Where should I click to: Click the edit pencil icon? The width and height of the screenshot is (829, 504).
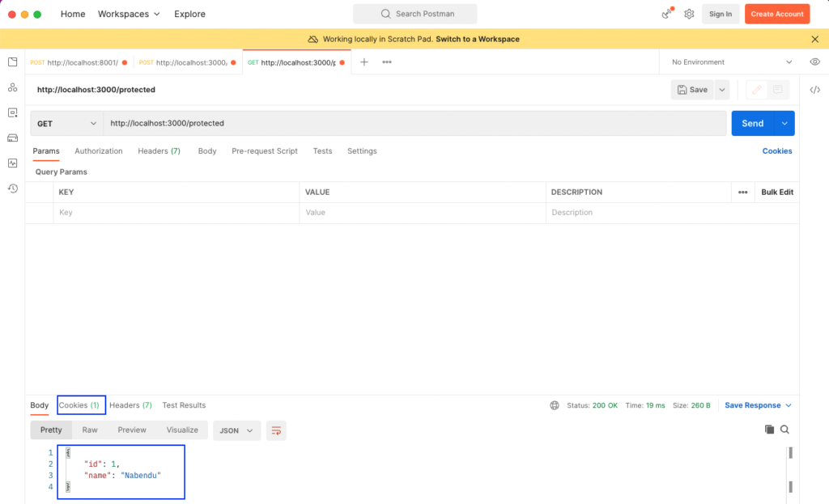[757, 90]
